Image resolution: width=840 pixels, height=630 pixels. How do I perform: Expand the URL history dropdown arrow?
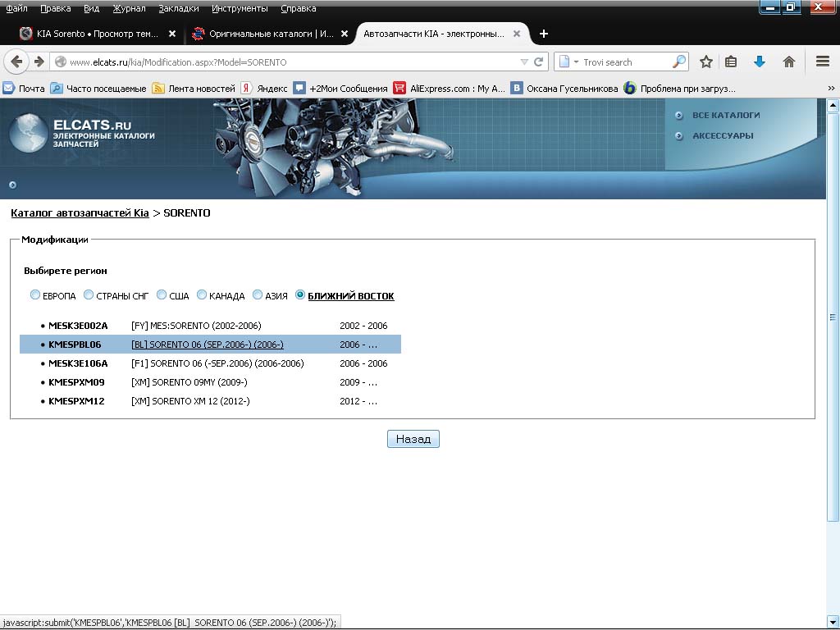pos(525,62)
